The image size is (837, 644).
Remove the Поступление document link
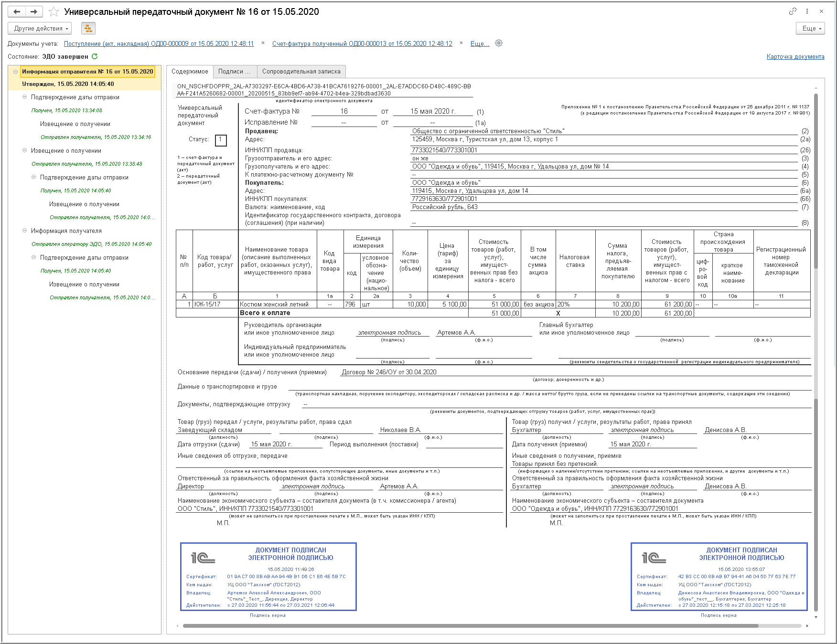[x=263, y=43]
